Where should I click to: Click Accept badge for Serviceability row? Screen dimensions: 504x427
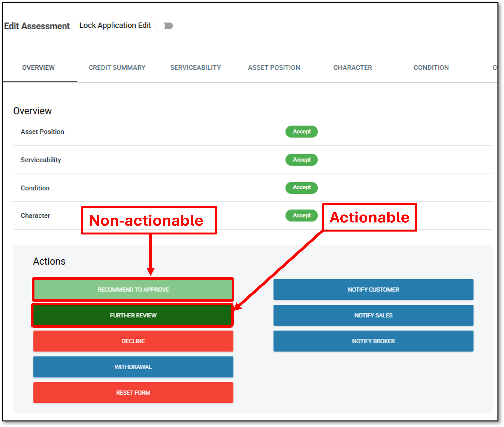[x=302, y=160]
